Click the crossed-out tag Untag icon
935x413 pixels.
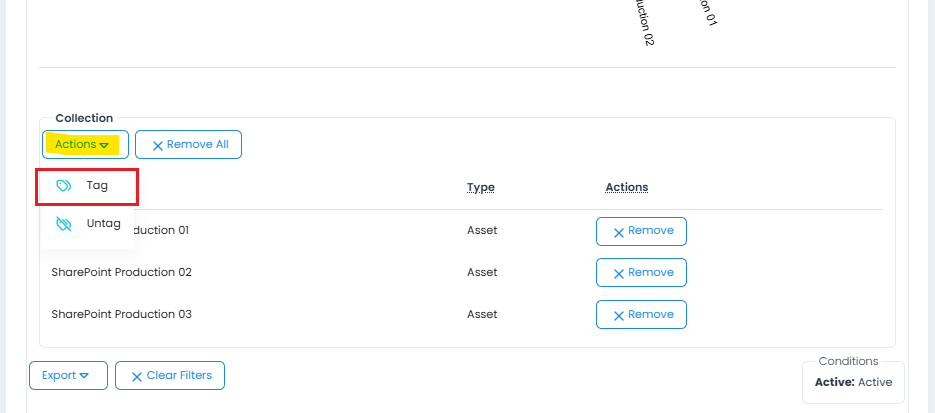(x=65, y=224)
